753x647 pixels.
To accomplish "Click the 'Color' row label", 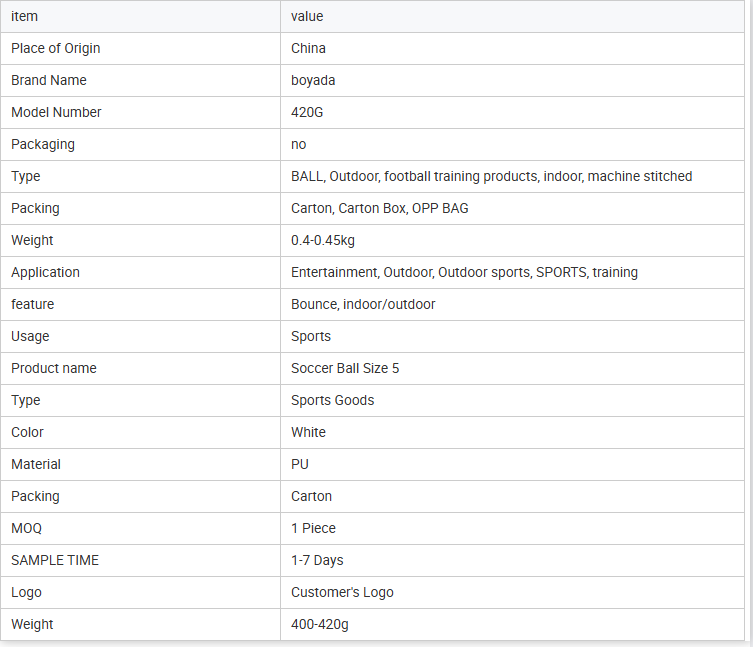I will click(x=27, y=432).
